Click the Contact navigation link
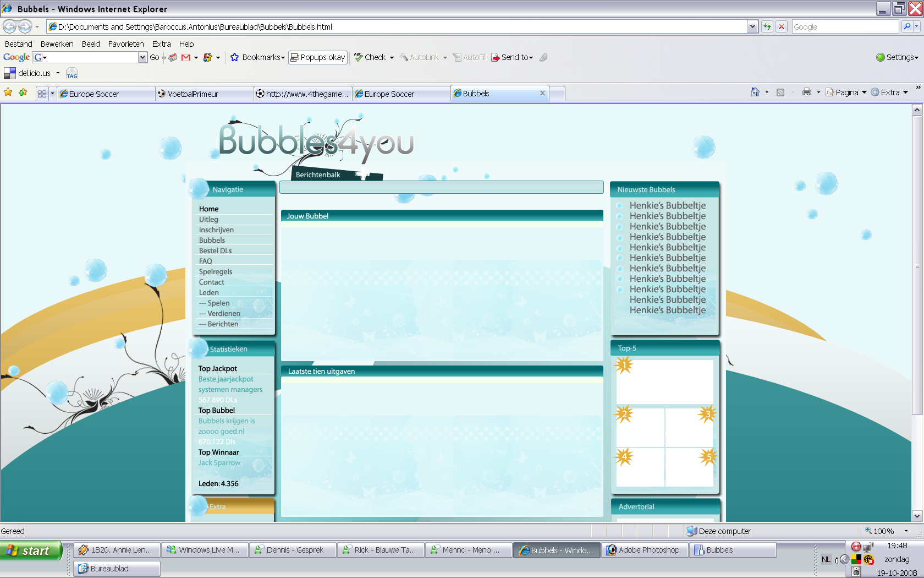 (x=211, y=282)
